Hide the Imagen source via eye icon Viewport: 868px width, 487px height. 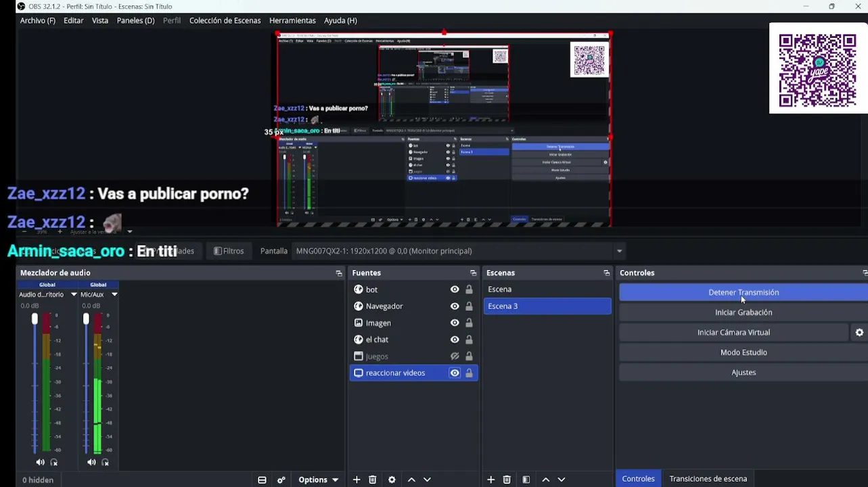(455, 323)
